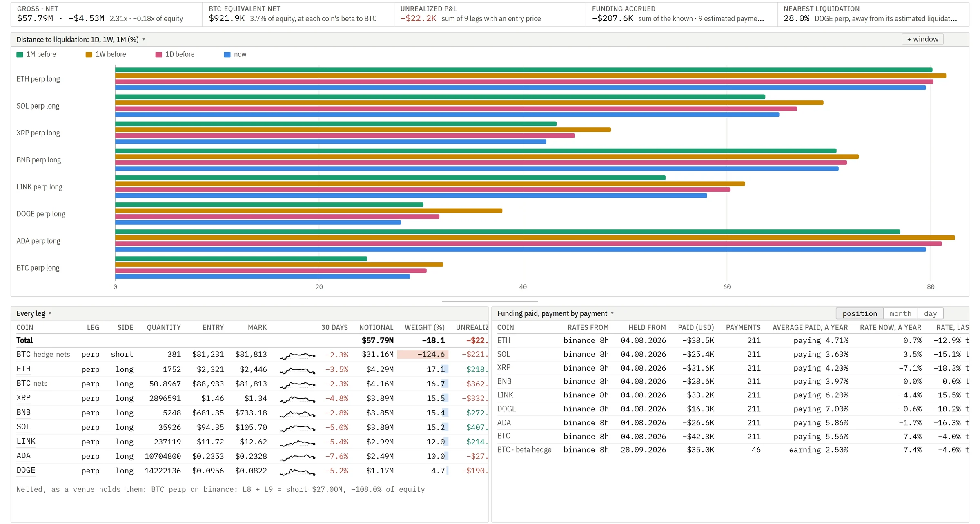
Task: Switch funding view to month
Action: 900,313
